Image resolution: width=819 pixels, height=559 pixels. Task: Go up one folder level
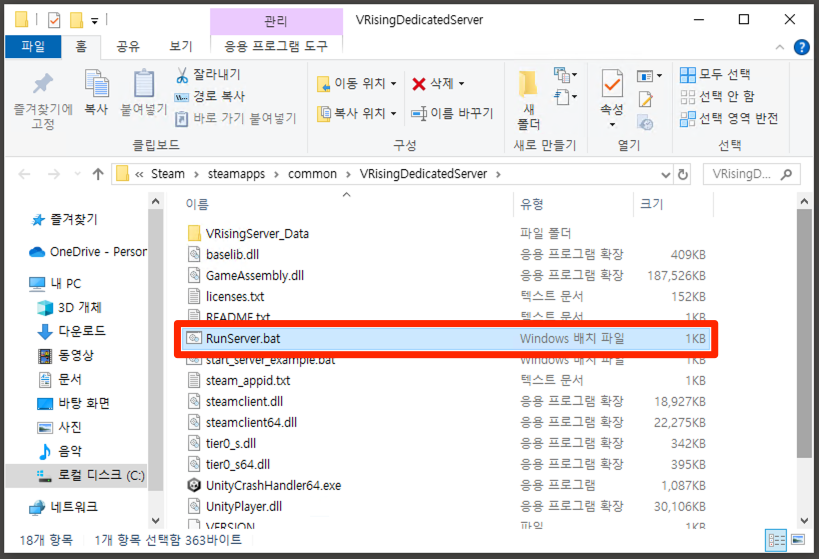pos(98,174)
